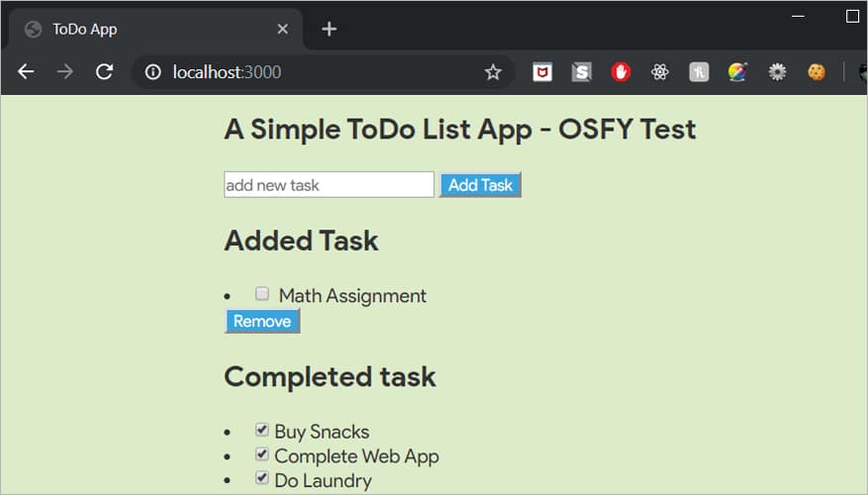The width and height of the screenshot is (868, 495).
Task: Uncheck the Do Laundry checkbox
Action: 262,479
